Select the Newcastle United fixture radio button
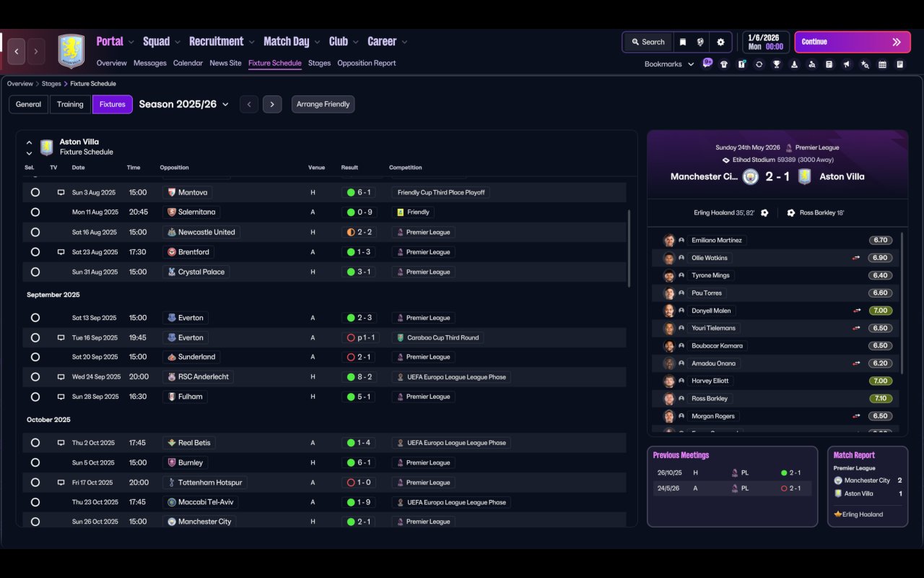 coord(35,233)
